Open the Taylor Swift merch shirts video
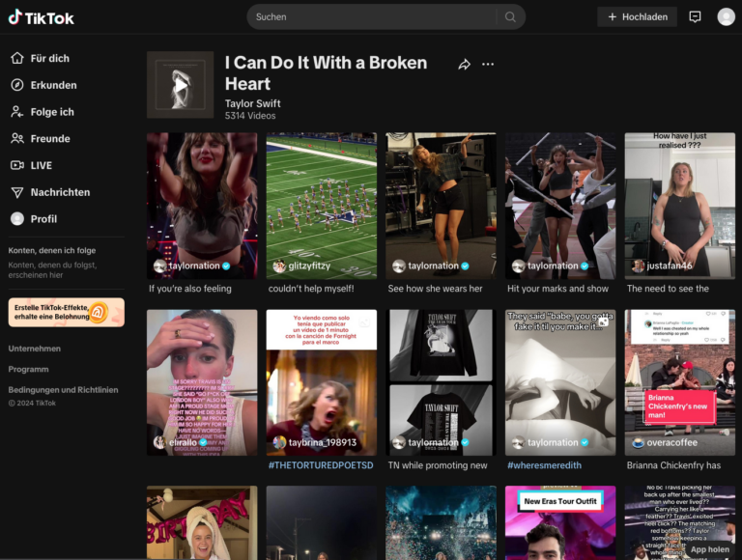The width and height of the screenshot is (742, 560). tap(441, 382)
